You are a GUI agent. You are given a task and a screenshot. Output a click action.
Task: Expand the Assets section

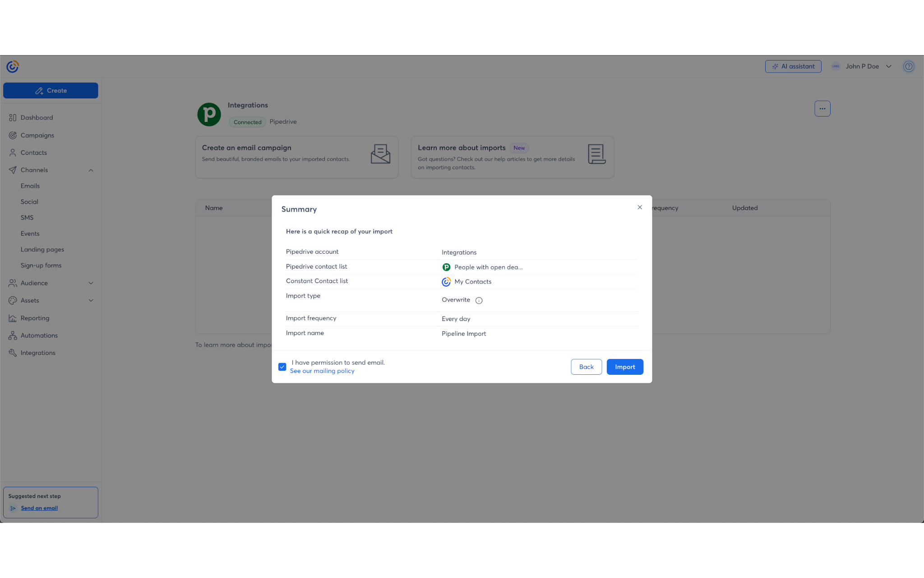tap(91, 301)
